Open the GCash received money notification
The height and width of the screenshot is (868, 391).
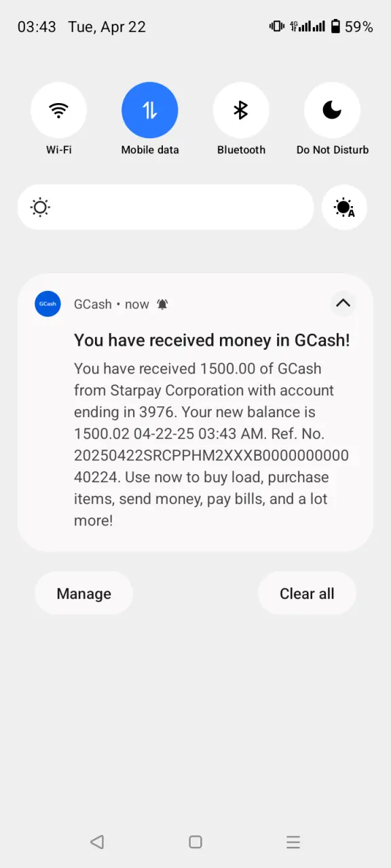click(x=195, y=412)
